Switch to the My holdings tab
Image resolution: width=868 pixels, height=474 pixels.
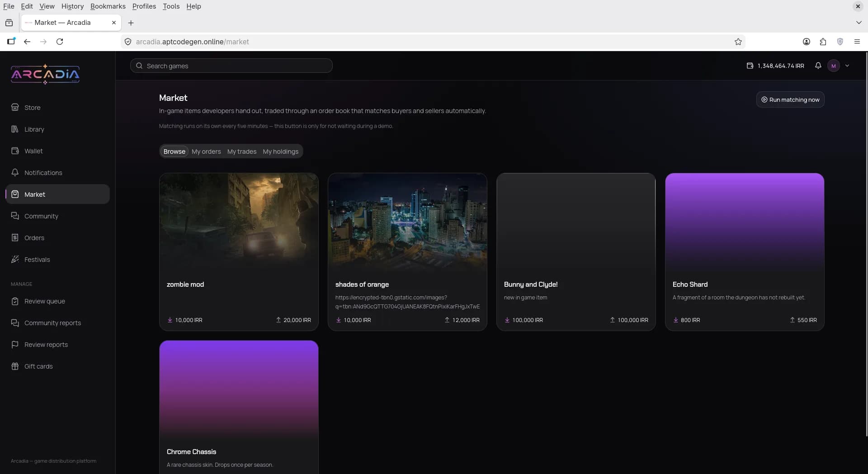click(x=281, y=152)
